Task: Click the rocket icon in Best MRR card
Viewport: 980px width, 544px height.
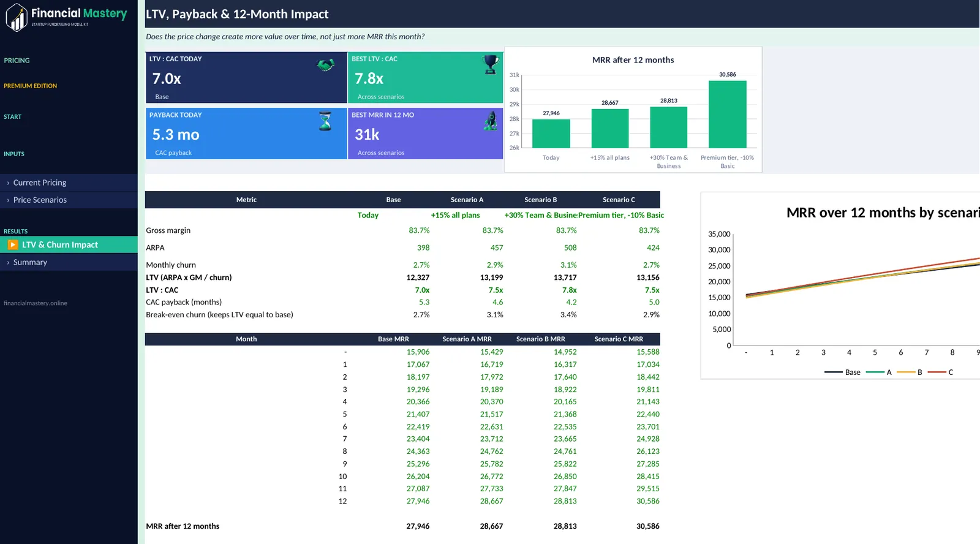Action: click(491, 121)
